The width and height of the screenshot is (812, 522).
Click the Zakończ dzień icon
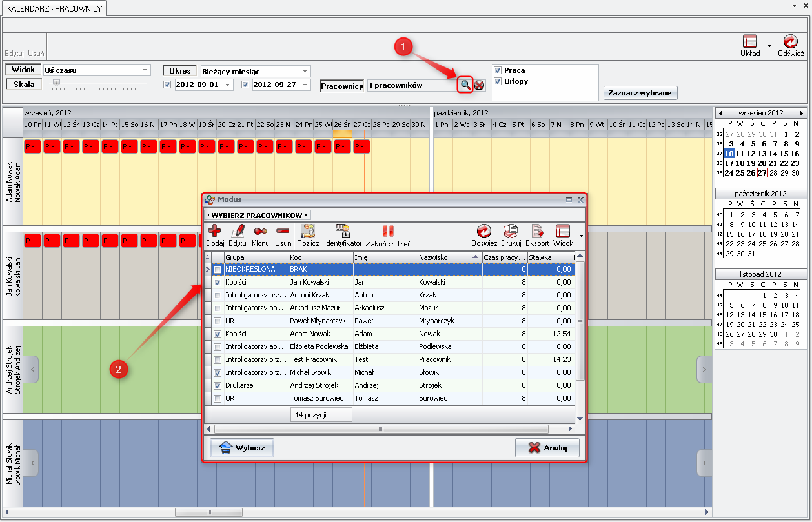point(388,231)
